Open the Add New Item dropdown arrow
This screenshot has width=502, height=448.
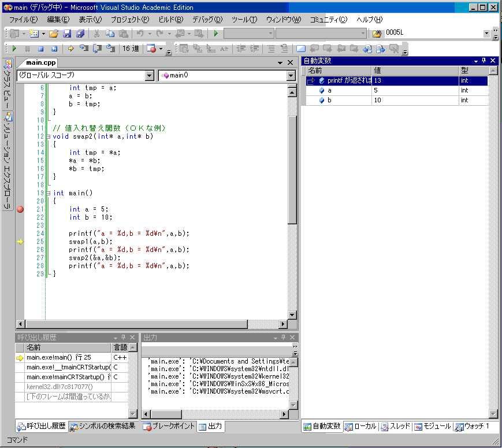tap(43, 34)
